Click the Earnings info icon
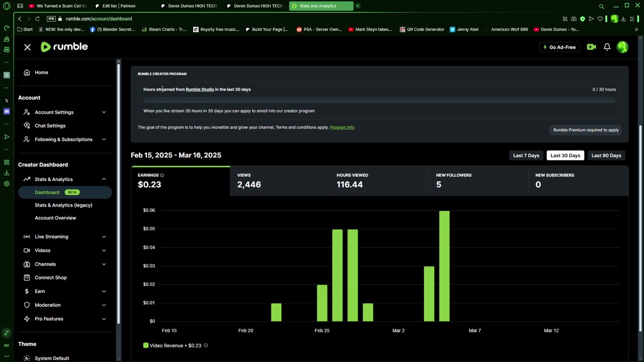This screenshot has height=362, width=644. [162, 175]
